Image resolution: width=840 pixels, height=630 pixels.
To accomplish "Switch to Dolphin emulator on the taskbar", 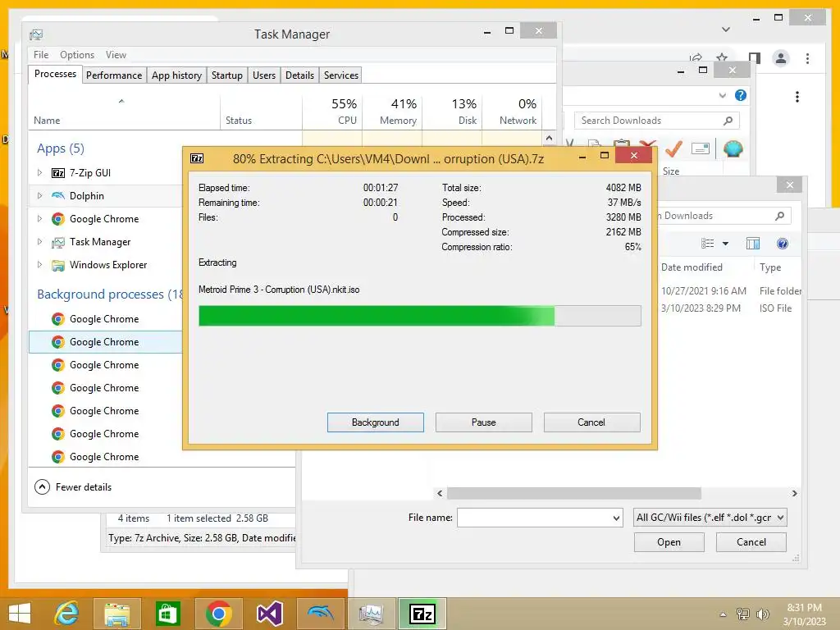I will (x=320, y=614).
